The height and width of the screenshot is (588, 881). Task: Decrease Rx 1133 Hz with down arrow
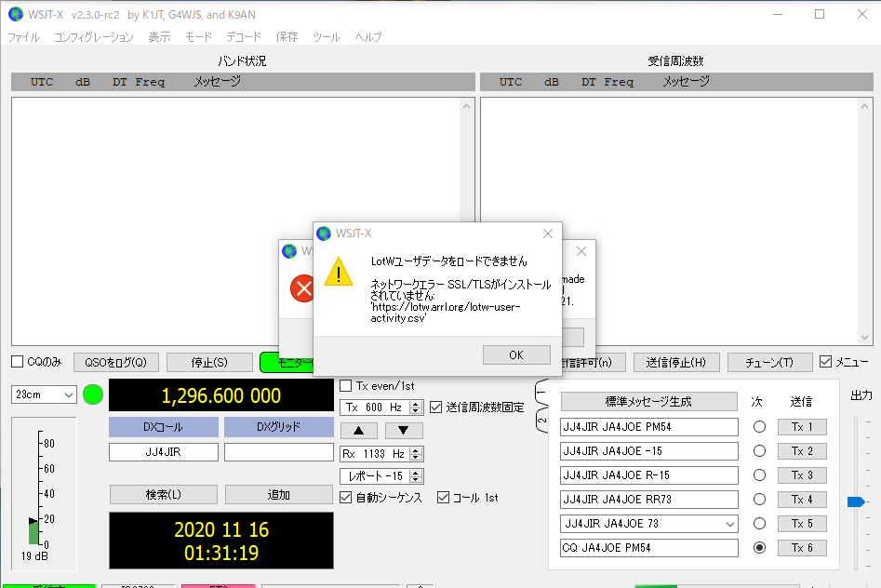point(416,457)
